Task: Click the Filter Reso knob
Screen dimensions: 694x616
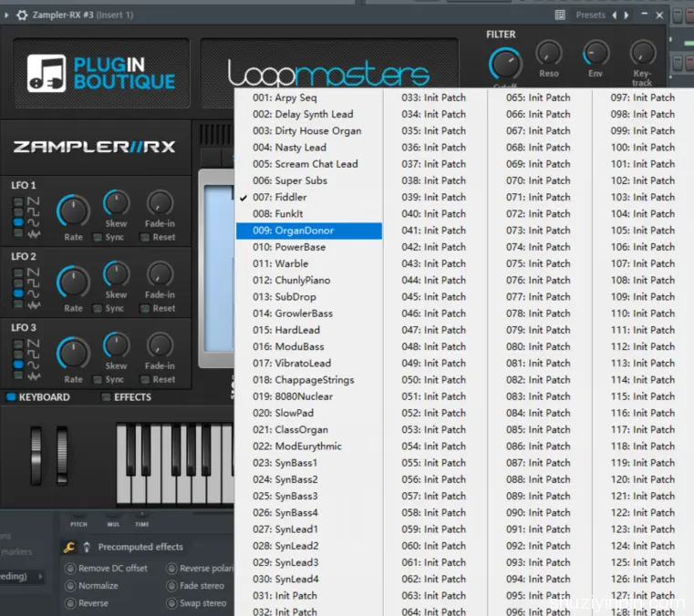Action: coord(549,53)
